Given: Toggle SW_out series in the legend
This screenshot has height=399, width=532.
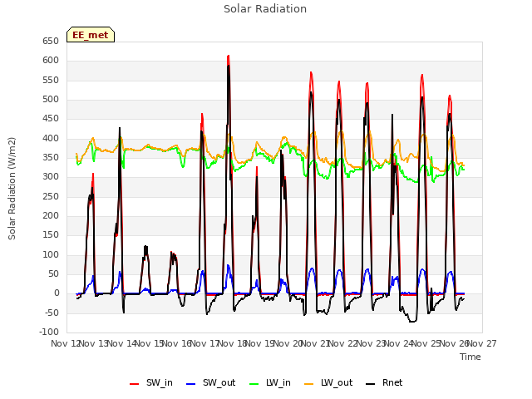Looking at the screenshot, I should coord(210,382).
